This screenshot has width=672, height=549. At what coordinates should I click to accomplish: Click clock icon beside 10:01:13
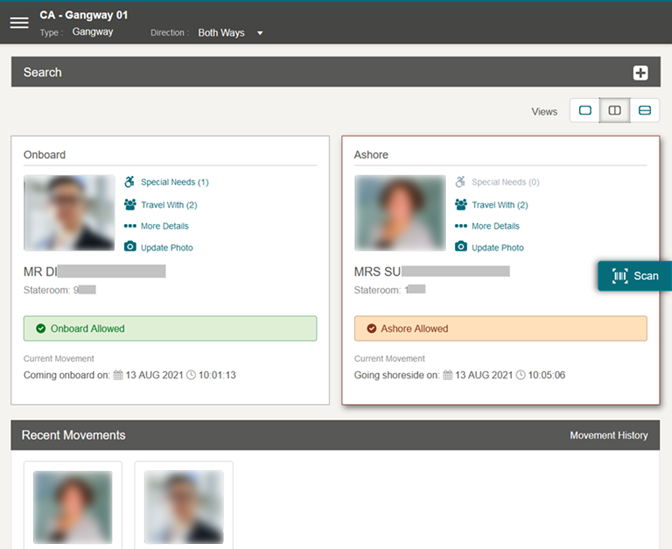(x=191, y=375)
